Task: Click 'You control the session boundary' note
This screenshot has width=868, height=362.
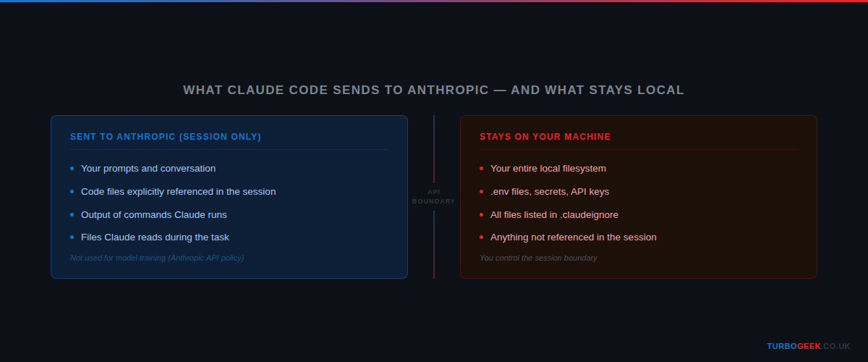Action: 538,258
